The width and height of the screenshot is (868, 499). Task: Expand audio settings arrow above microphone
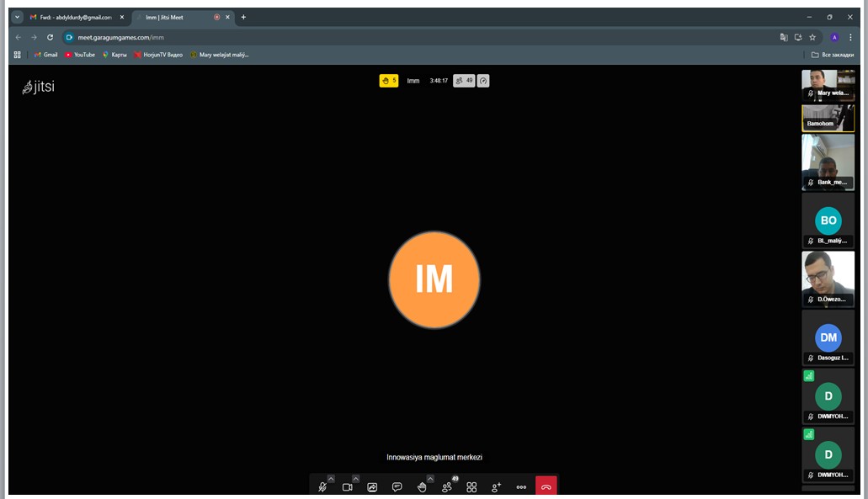pyautogui.click(x=331, y=479)
